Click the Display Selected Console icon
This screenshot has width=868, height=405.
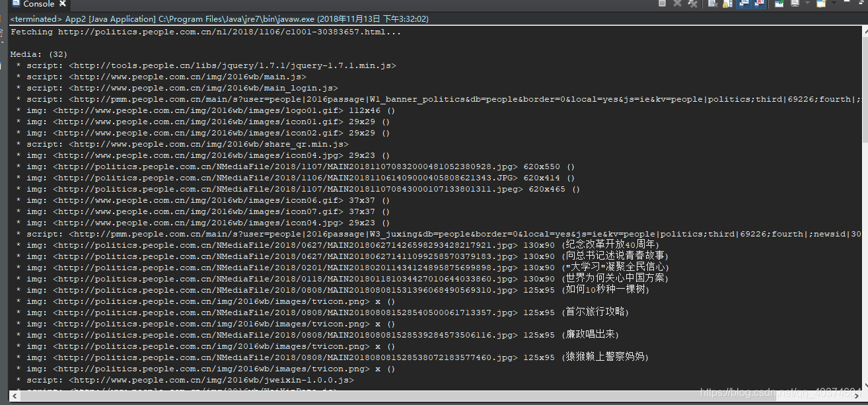click(x=795, y=5)
